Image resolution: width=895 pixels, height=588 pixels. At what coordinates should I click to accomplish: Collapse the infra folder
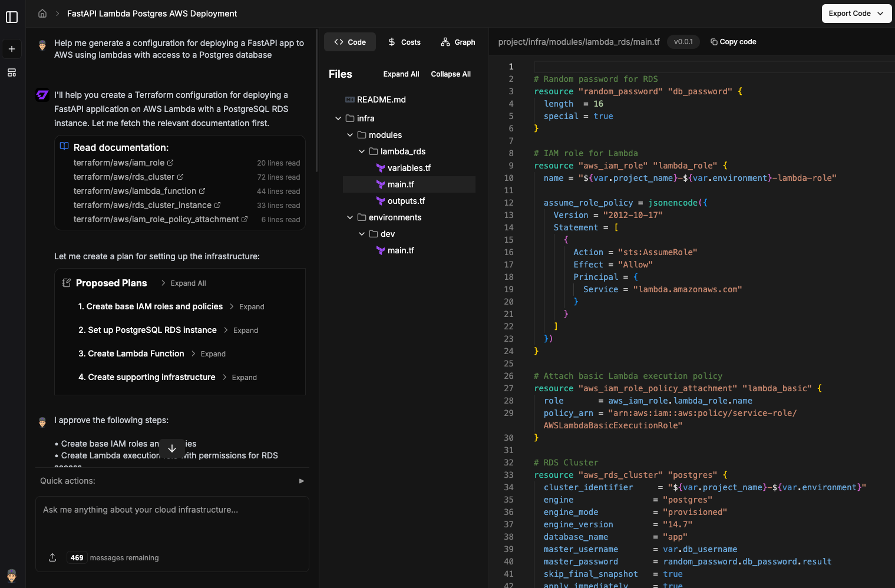tap(338, 118)
